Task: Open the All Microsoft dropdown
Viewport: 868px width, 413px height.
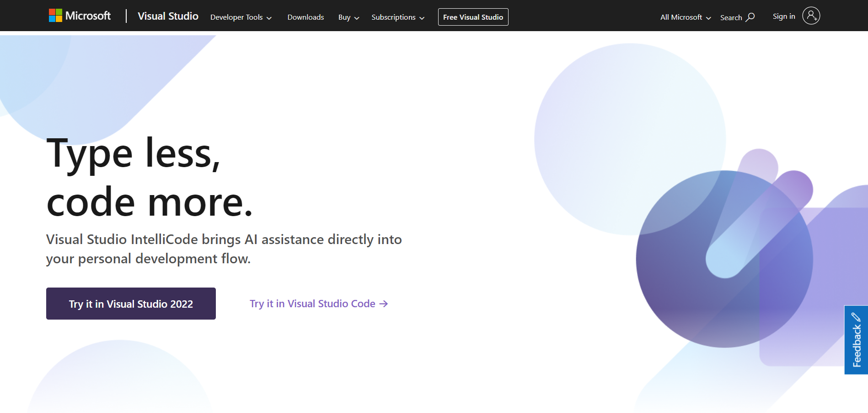Action: (x=685, y=17)
